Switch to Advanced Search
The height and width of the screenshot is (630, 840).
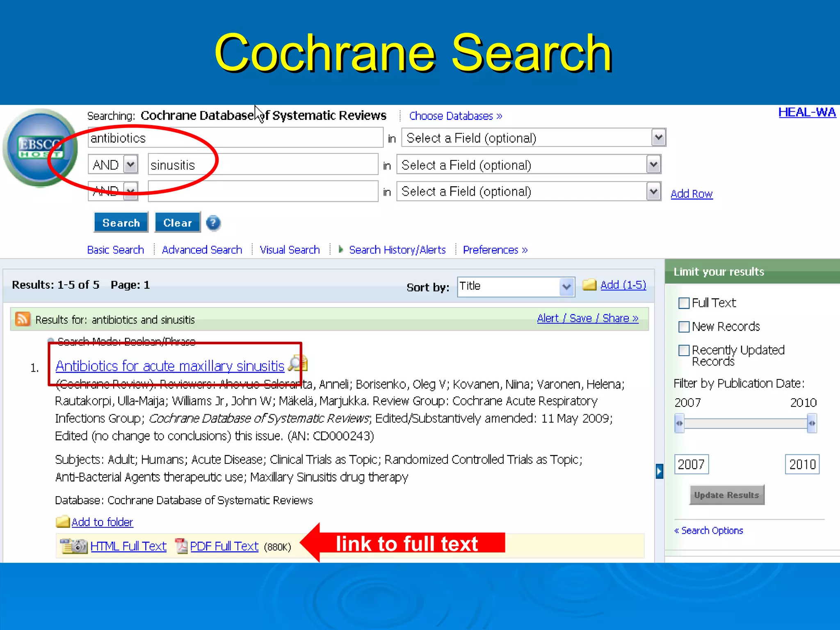202,249
